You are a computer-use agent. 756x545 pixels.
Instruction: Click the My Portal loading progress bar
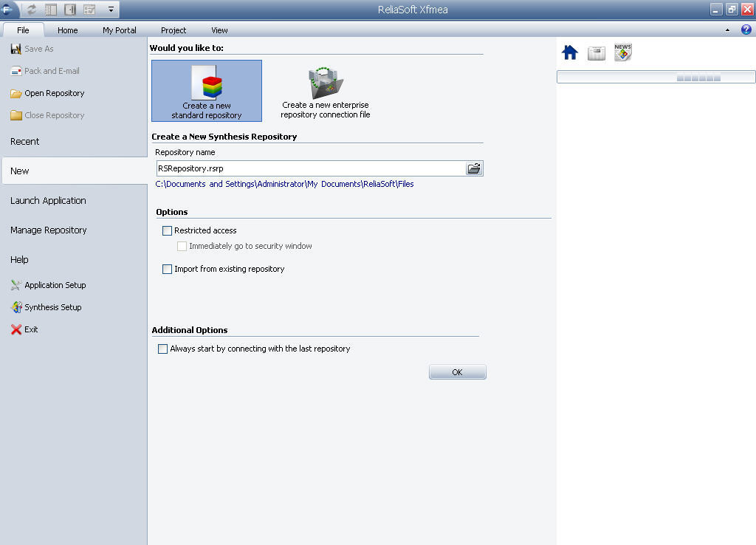(656, 77)
